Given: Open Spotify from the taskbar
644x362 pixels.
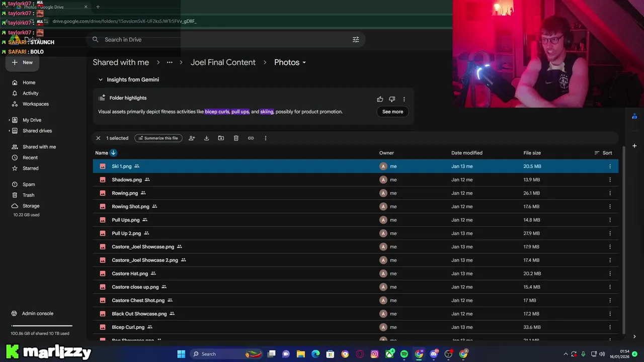Looking at the screenshot, I should coord(404,354).
